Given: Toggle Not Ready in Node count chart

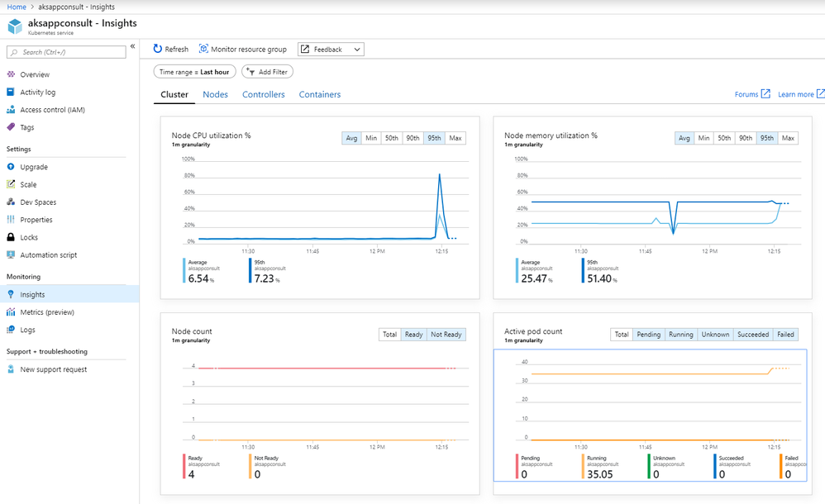Looking at the screenshot, I should pos(446,334).
